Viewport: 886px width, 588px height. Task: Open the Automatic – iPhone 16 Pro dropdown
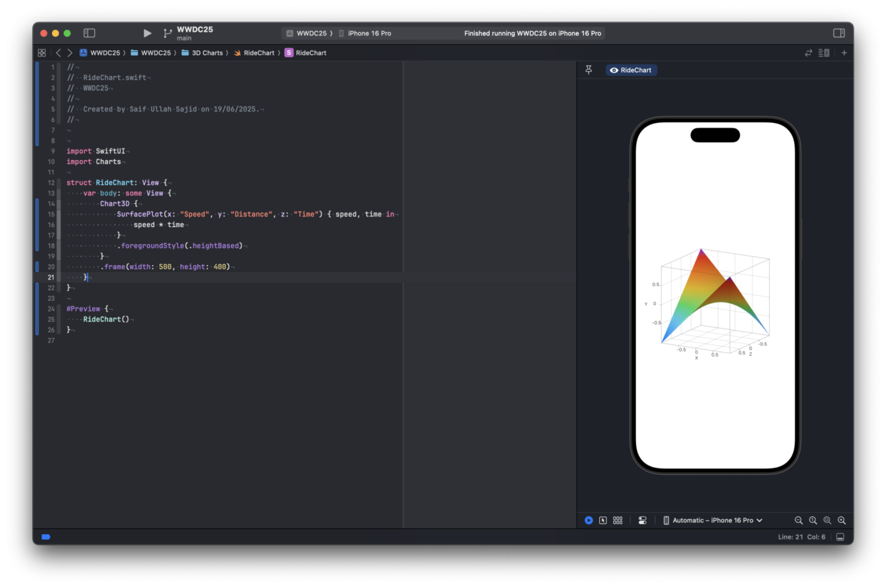[713, 520]
